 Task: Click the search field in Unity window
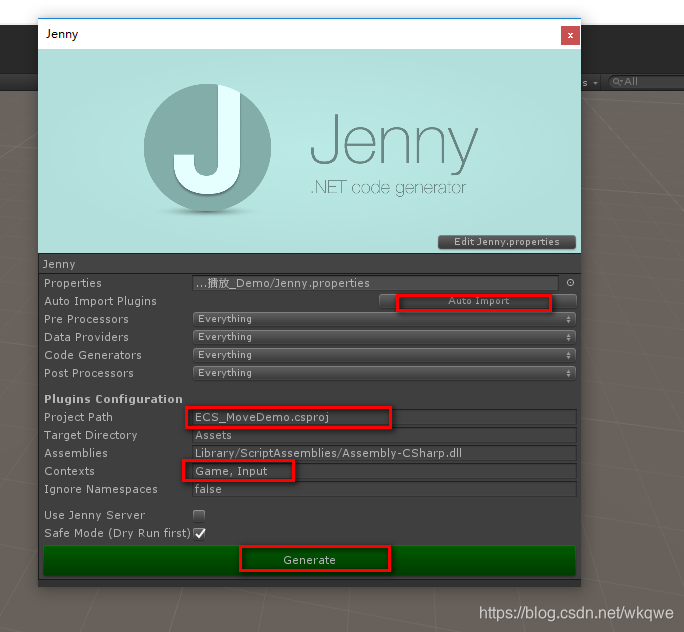(x=646, y=82)
